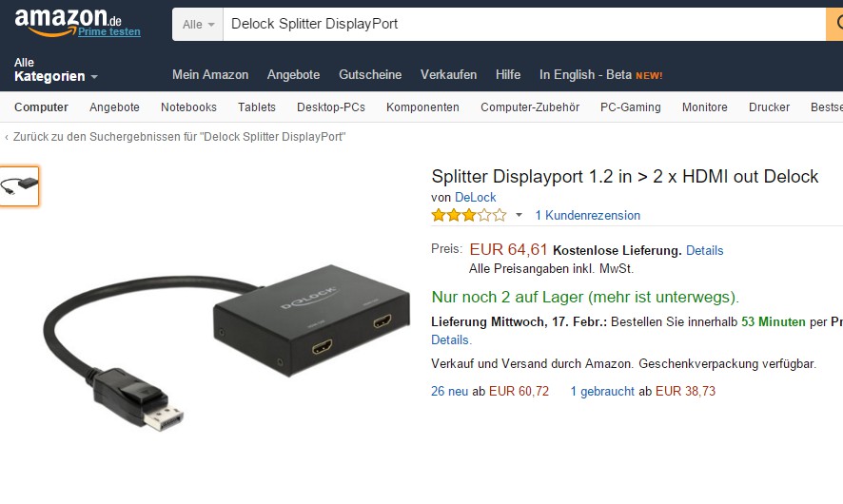
Task: Select the product thumbnail image
Action: pos(20,186)
